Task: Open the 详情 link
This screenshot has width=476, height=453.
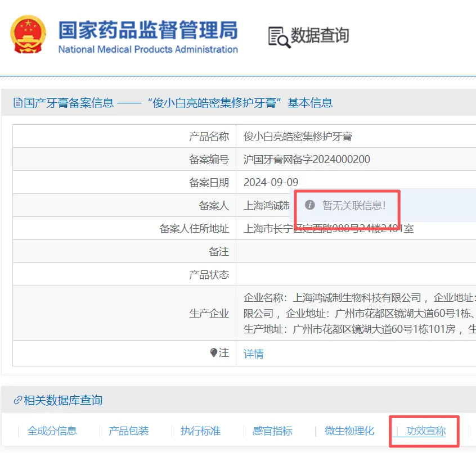Action: pos(254,354)
